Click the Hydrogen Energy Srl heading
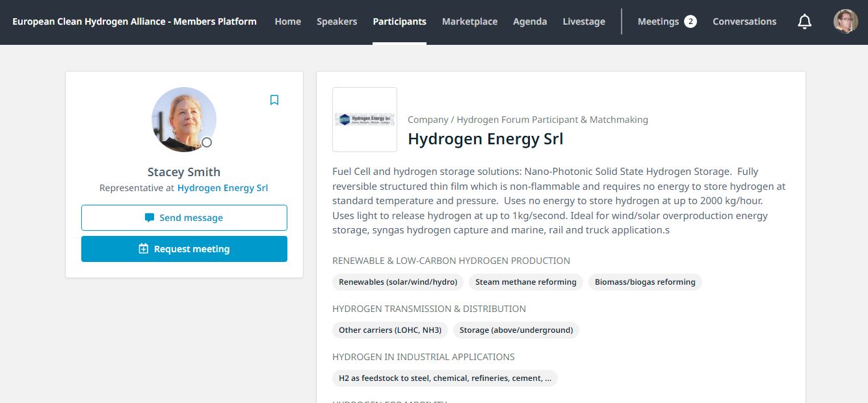868x403 pixels. 485,138
